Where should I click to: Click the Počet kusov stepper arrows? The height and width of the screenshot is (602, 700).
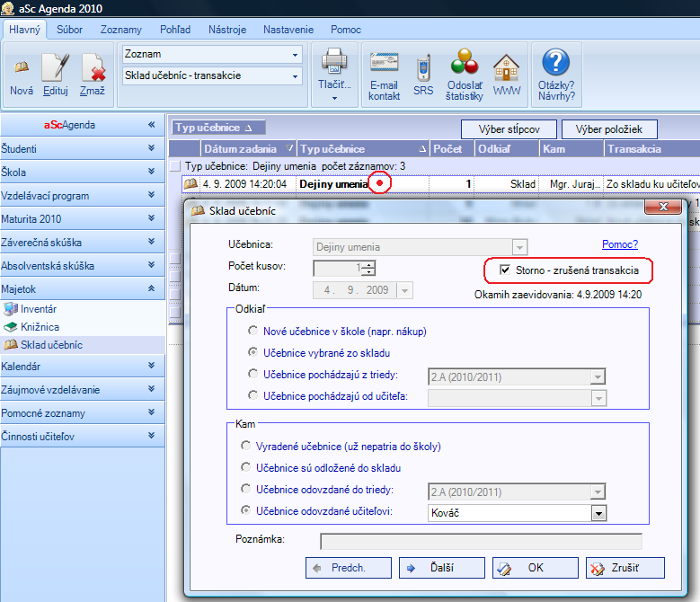point(368,268)
